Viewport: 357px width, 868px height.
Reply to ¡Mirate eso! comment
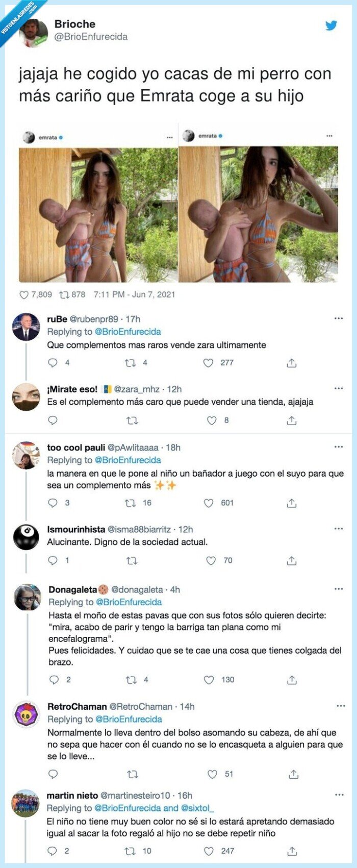[x=53, y=420]
